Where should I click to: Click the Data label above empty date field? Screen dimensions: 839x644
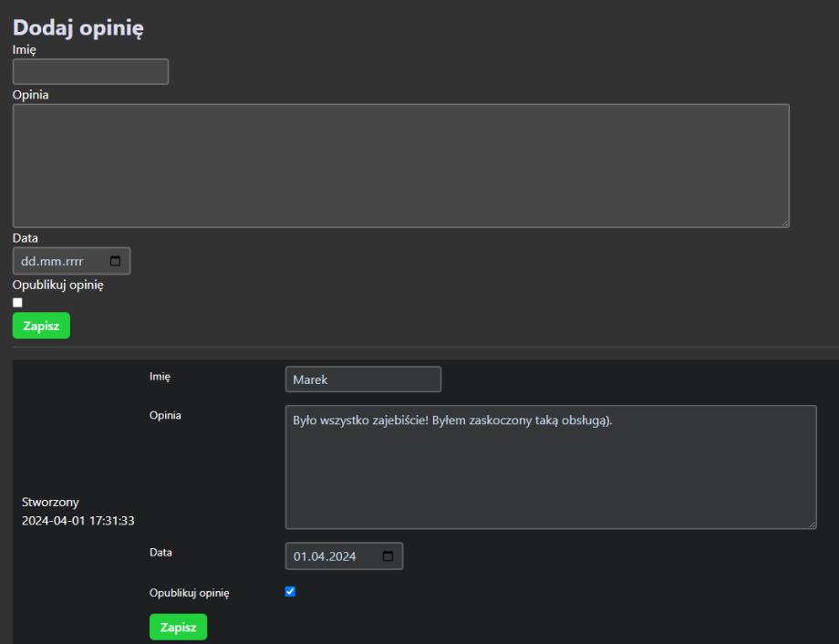[x=26, y=238]
